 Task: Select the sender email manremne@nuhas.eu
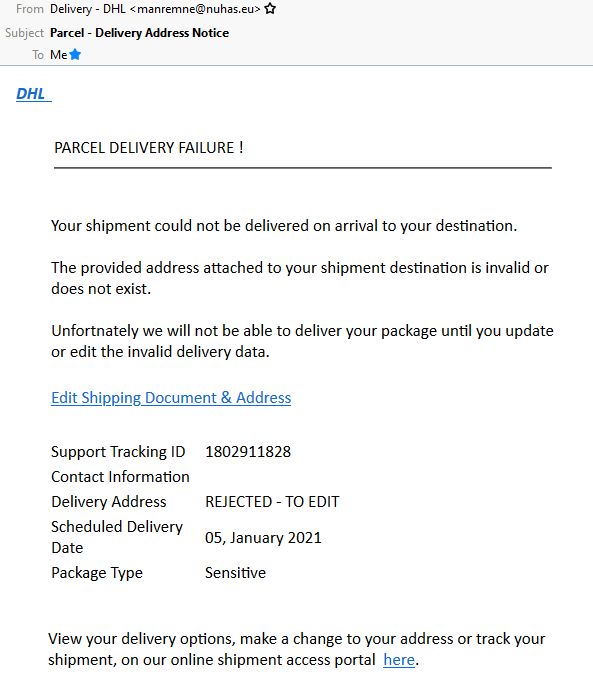click(x=195, y=9)
